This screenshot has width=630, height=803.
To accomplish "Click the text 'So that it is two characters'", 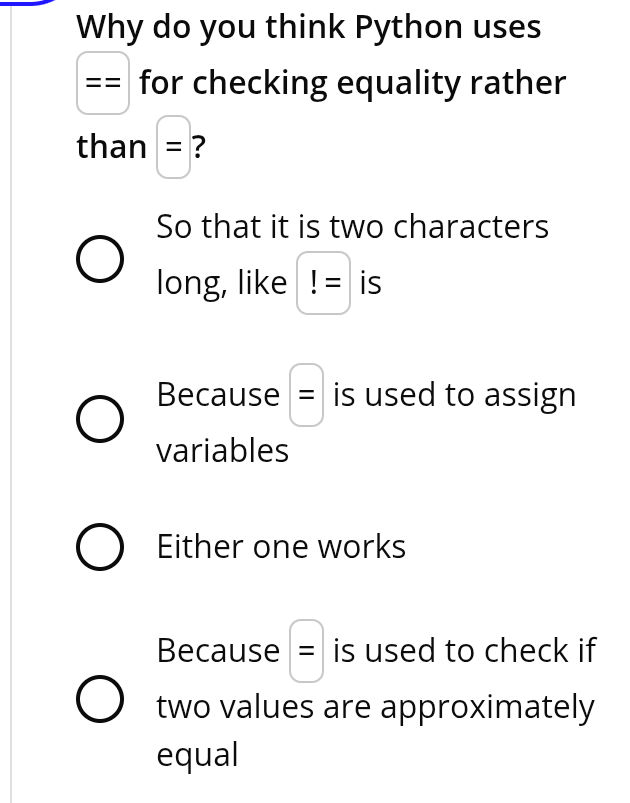I will [352, 226].
